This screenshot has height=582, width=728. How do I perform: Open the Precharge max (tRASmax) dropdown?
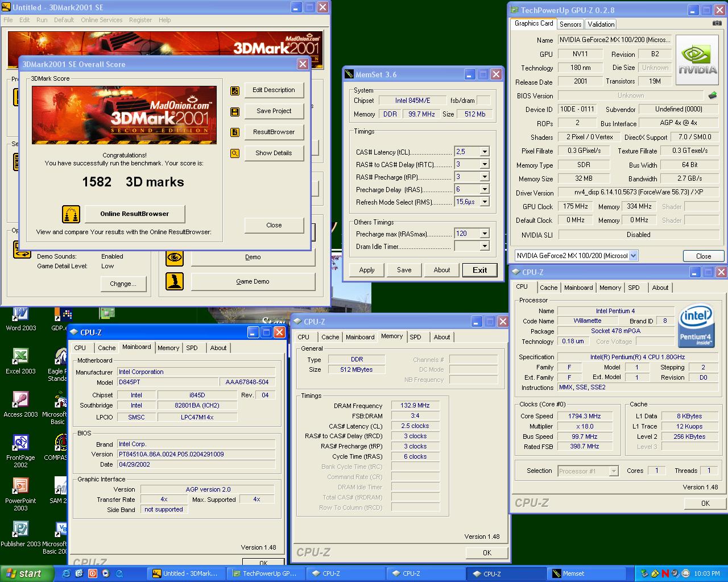point(485,234)
